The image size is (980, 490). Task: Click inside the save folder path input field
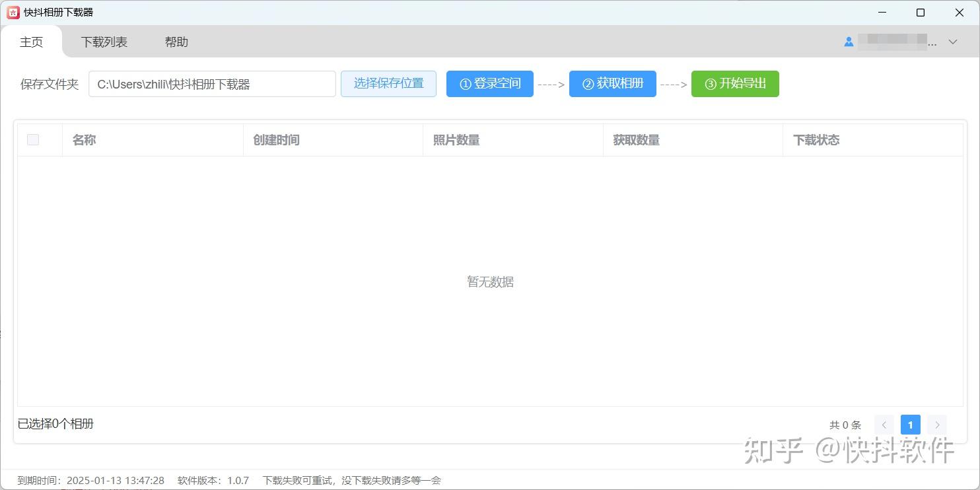pyautogui.click(x=211, y=84)
